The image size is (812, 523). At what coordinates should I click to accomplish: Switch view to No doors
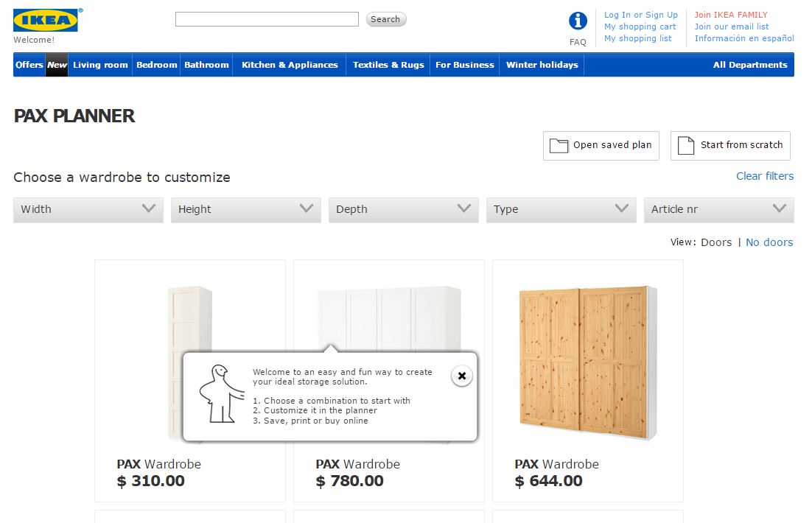tap(769, 242)
